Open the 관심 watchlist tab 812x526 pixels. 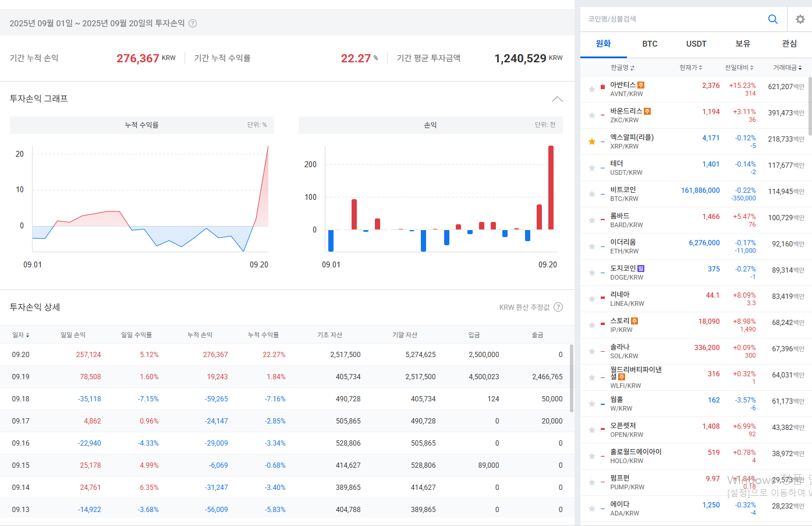click(789, 44)
